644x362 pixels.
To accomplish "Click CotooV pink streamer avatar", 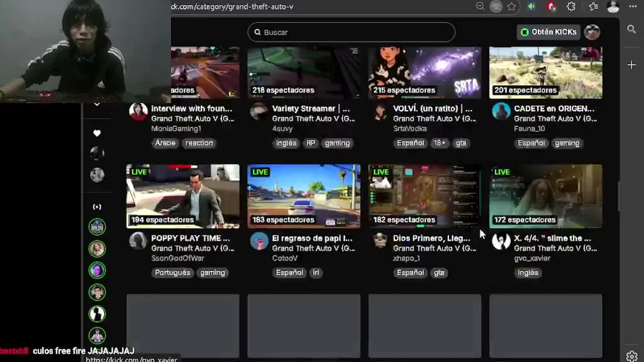I will point(259,241).
